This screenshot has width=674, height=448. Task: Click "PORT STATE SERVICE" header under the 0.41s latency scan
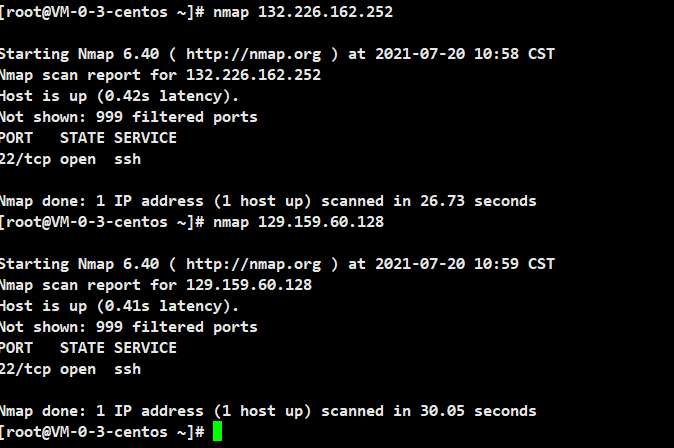[x=88, y=347]
